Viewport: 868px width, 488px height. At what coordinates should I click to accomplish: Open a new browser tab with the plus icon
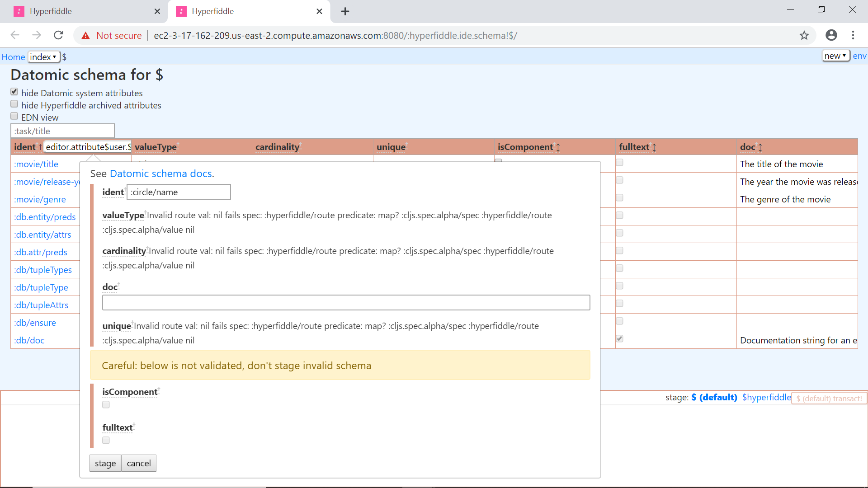point(345,11)
